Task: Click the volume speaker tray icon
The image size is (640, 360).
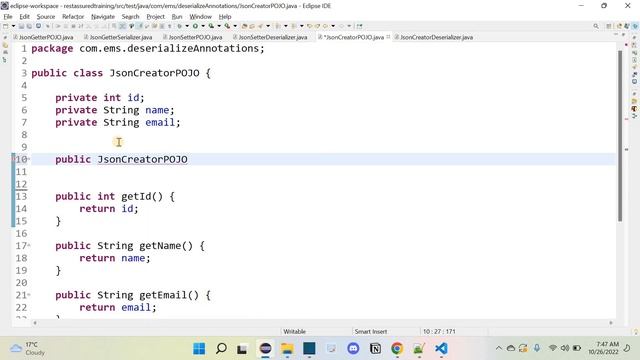Action: click(x=565, y=348)
